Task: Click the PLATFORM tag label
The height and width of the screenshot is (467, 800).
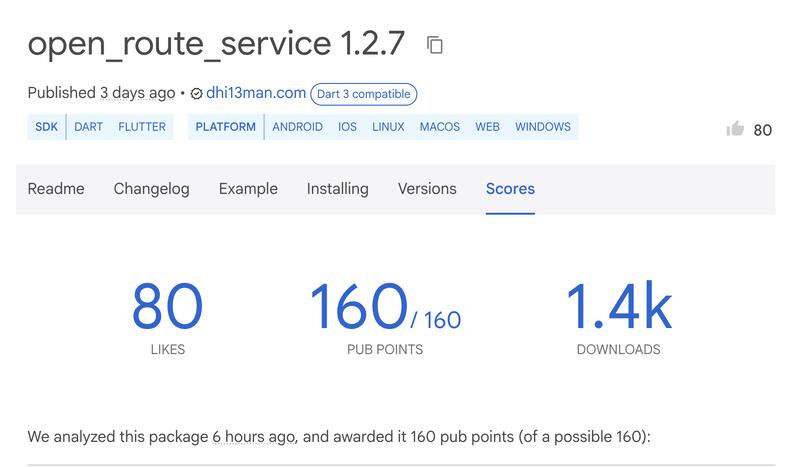Action: [x=226, y=127]
